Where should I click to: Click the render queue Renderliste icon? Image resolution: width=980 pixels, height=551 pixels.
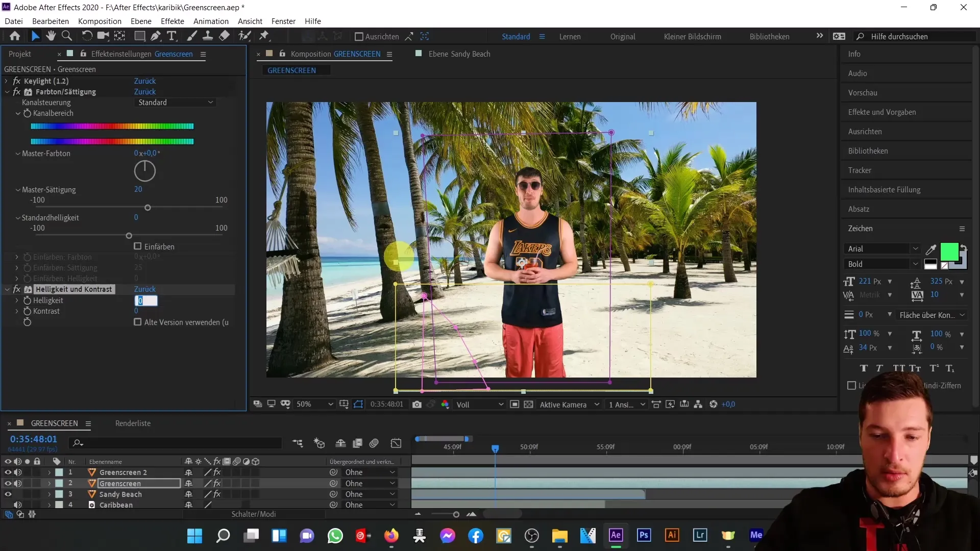point(133,422)
